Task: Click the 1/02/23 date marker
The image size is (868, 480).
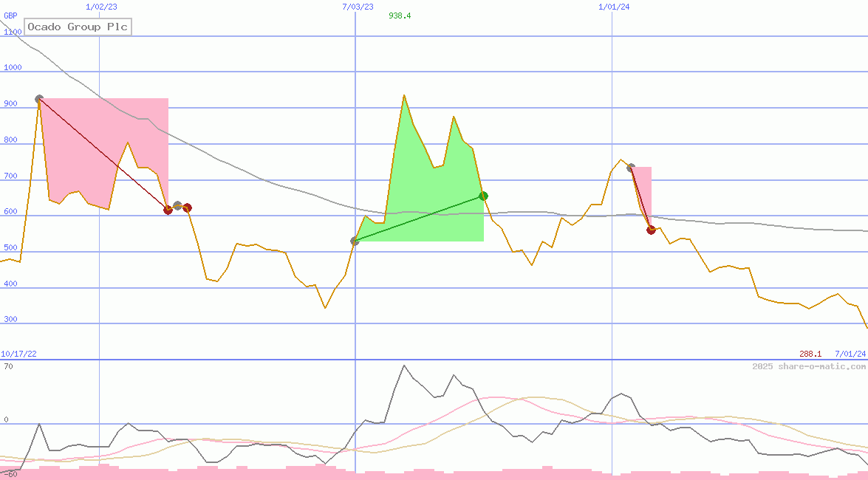Action: [x=101, y=7]
